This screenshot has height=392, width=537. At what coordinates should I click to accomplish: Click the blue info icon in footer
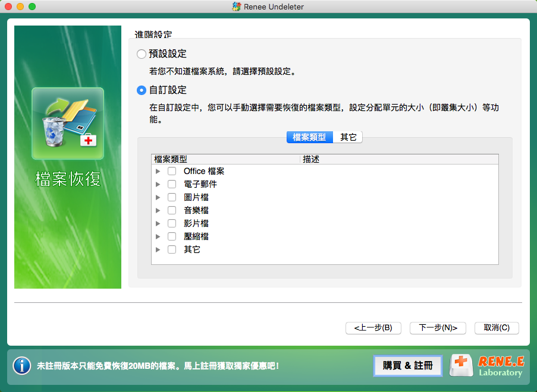pyautogui.click(x=22, y=366)
